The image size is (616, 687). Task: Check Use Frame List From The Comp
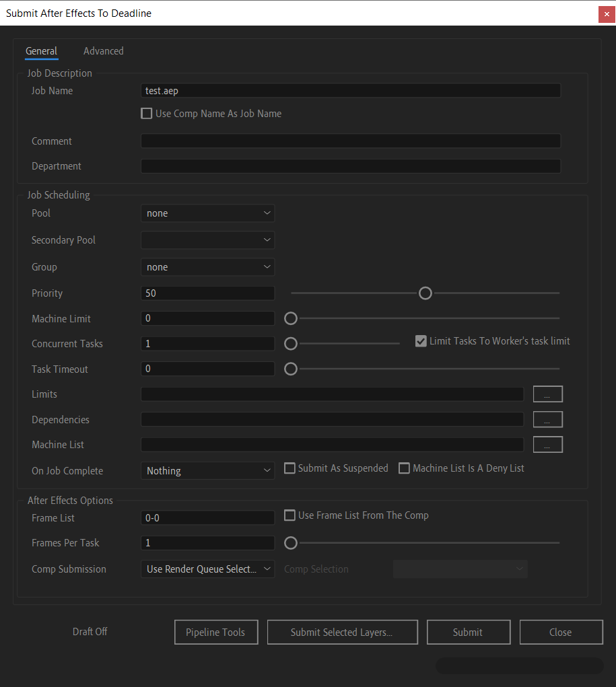pos(290,515)
